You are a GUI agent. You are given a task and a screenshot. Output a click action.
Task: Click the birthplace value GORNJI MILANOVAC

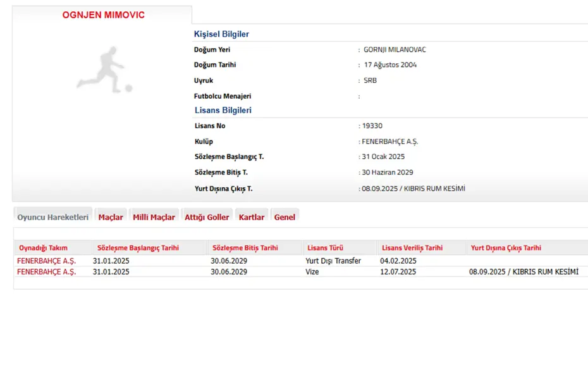(x=395, y=49)
